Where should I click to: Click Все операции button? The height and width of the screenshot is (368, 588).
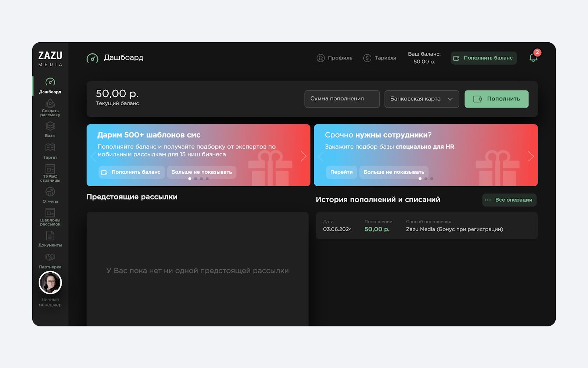[509, 200]
